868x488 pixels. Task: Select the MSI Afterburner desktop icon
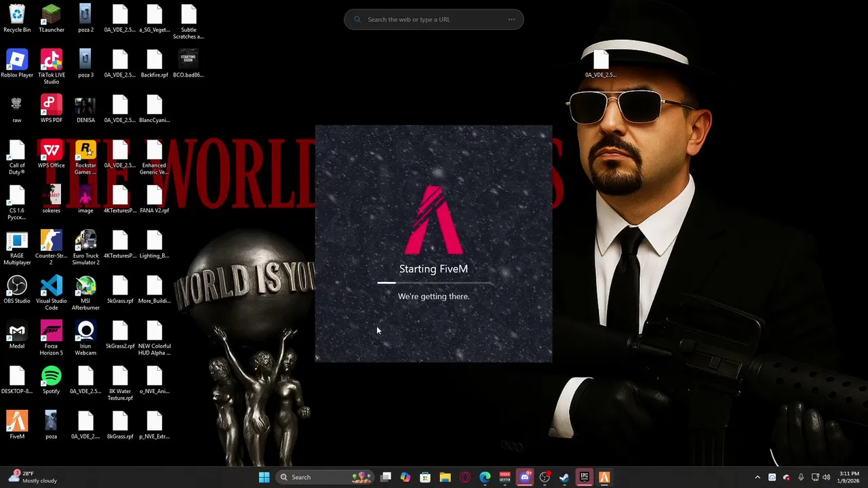click(85, 293)
